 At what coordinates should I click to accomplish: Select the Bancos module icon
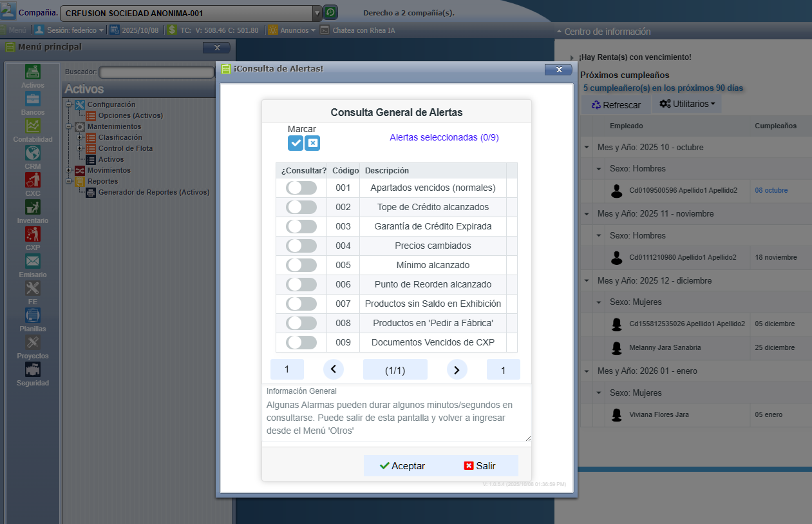click(x=32, y=100)
